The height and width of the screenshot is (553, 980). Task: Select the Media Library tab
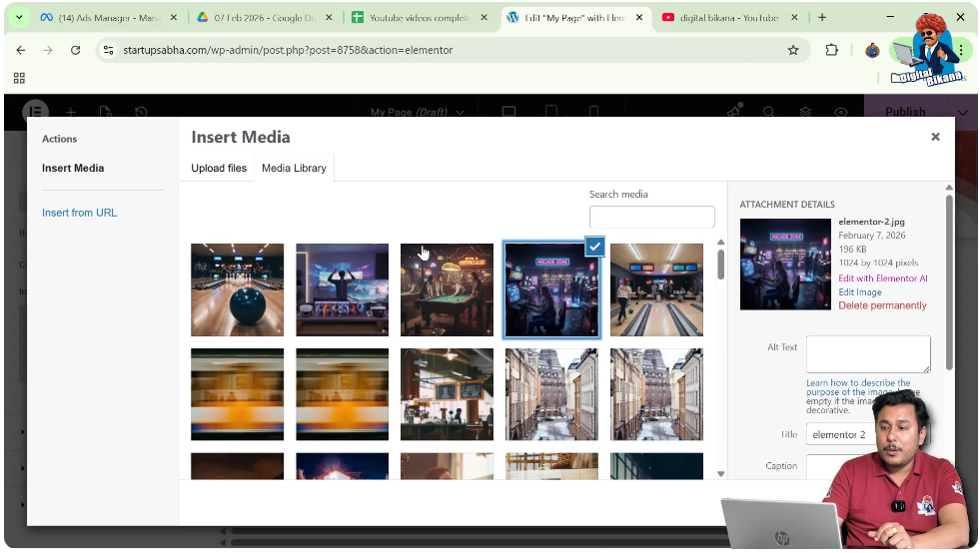(x=294, y=168)
